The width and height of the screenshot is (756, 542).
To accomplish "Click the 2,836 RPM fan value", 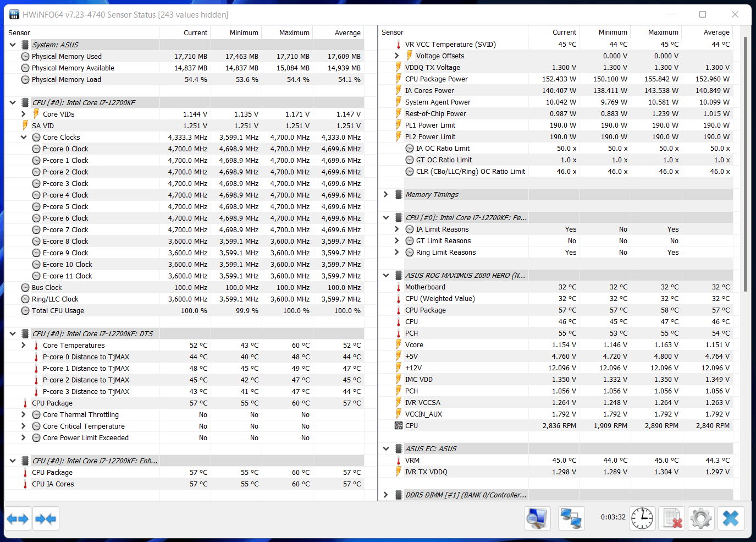I will pyautogui.click(x=560, y=426).
